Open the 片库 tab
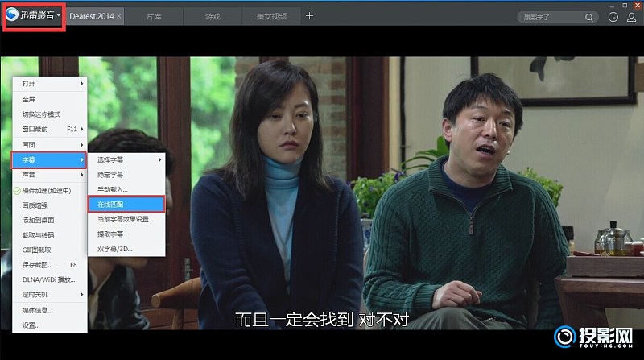The width and height of the screenshot is (644, 360). 154,16
